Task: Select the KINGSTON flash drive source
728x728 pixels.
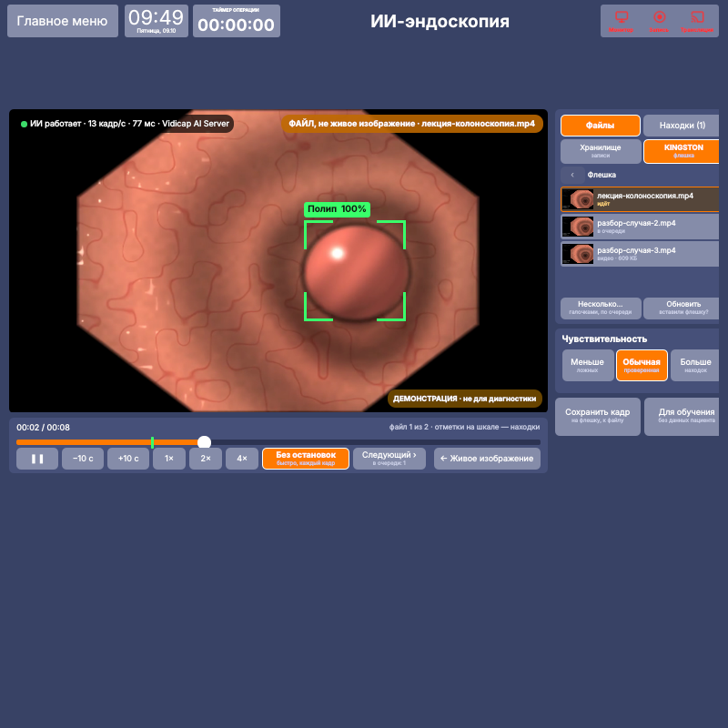Action: (682, 151)
